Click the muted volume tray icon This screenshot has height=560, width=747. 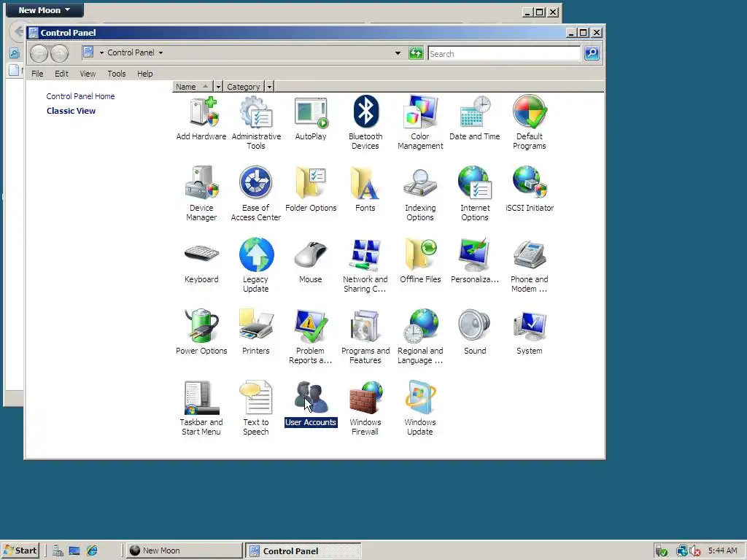[x=695, y=551]
